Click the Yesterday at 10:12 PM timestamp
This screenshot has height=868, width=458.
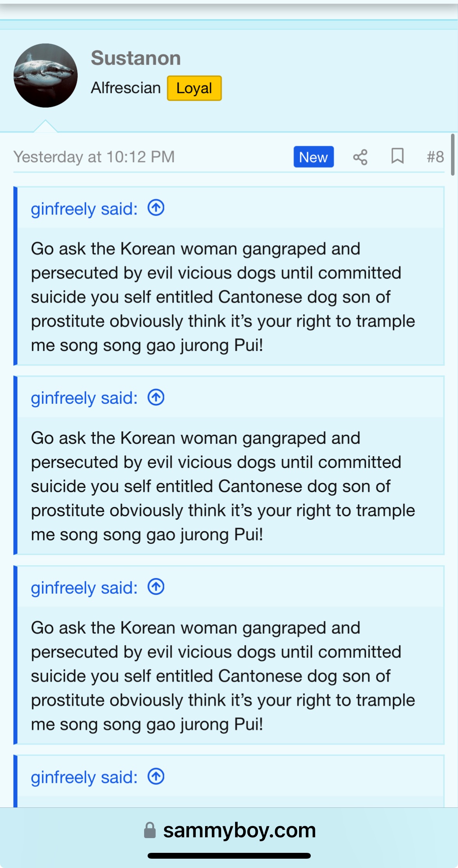pos(94,157)
